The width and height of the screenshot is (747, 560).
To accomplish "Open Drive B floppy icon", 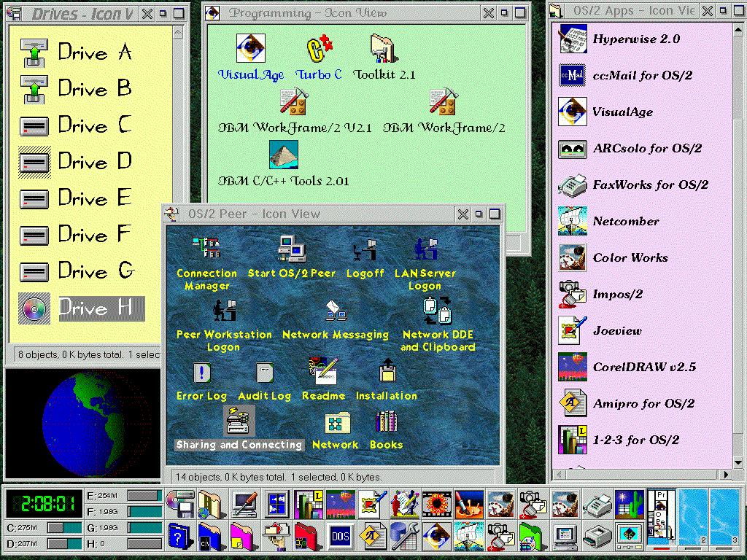I will click(34, 89).
